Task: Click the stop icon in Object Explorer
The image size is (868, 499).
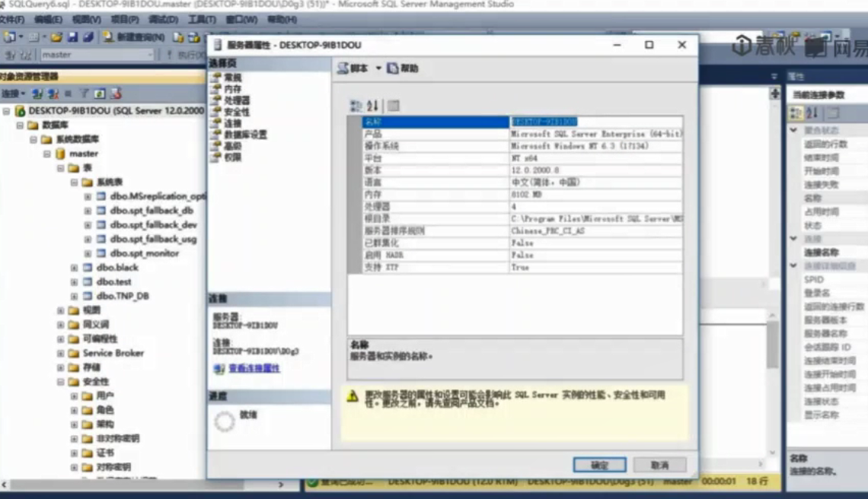Action: [x=69, y=94]
